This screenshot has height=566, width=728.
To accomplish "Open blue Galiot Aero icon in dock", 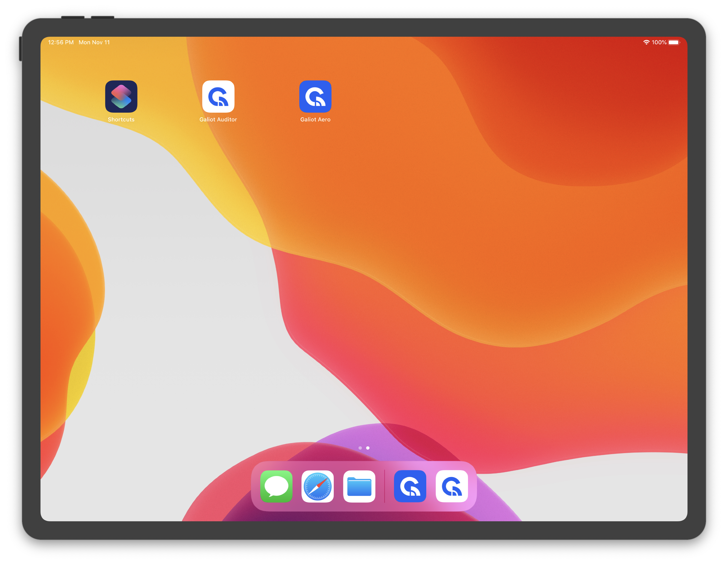I will pos(410,486).
